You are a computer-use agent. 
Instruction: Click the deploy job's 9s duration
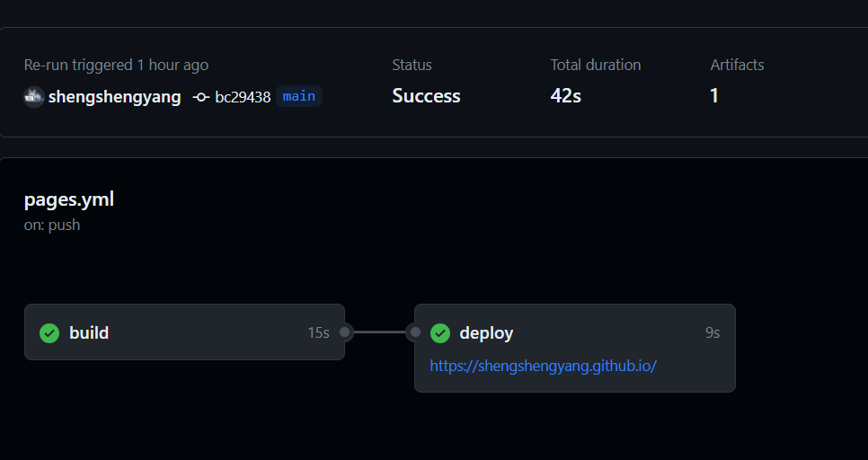click(x=712, y=332)
